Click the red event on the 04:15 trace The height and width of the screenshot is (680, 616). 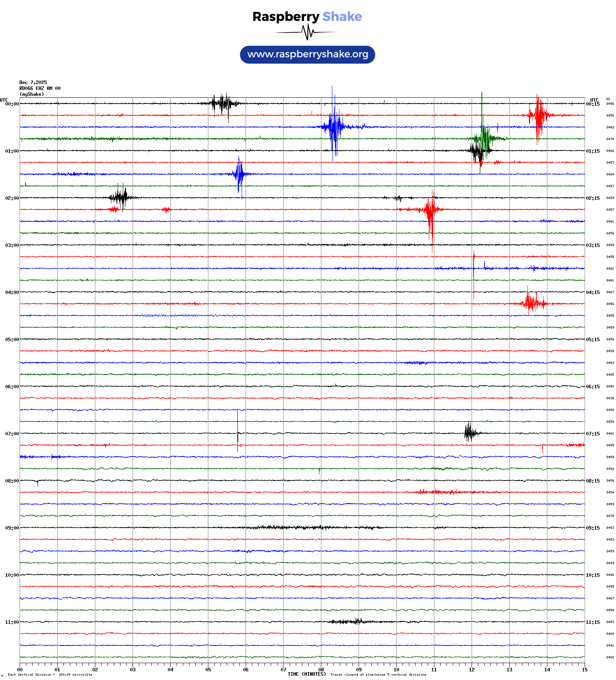point(531,303)
